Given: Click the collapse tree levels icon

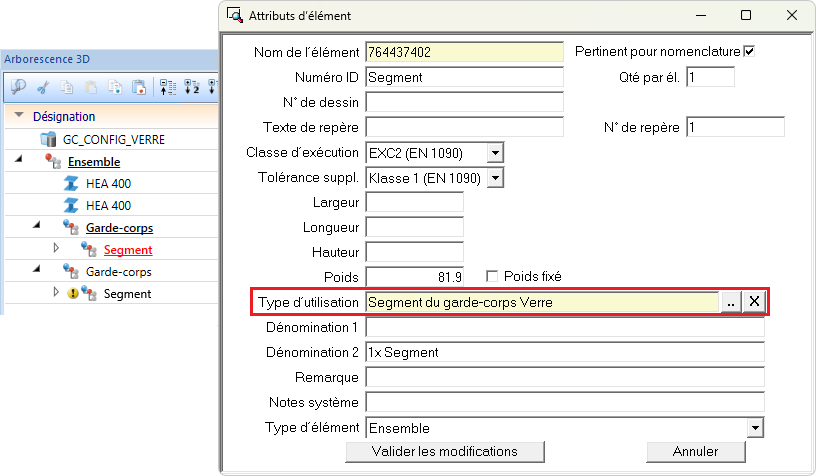Looking at the screenshot, I should coord(168,87).
